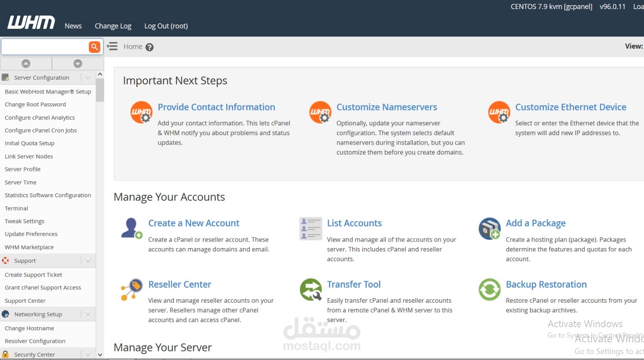Open Reseller Center link
Screen dimensions: 644x360
point(180,284)
